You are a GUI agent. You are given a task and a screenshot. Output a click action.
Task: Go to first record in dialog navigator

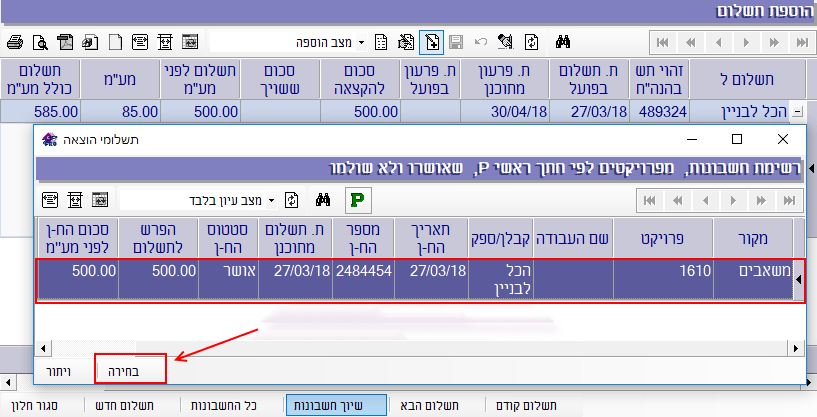point(649,200)
